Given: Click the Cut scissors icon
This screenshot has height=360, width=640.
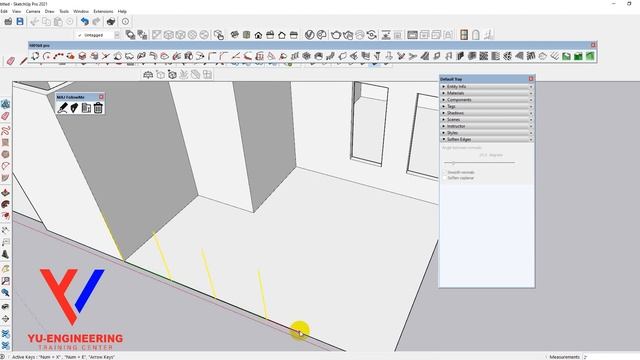Looking at the screenshot, I should 35,21.
